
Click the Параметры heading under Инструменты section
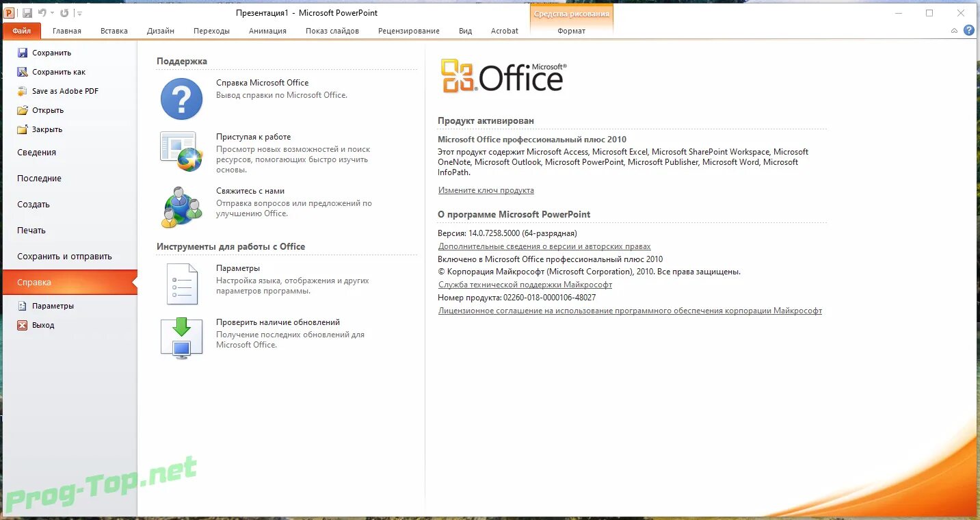238,268
